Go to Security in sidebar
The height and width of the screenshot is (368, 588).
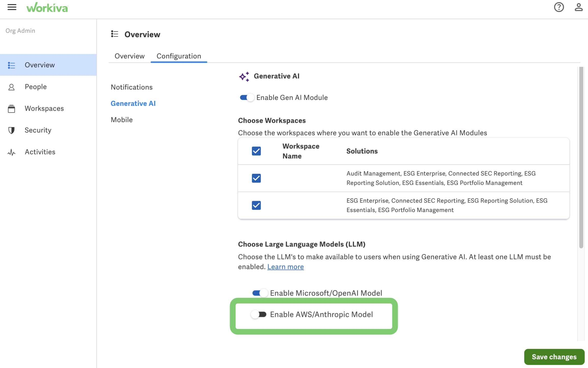(48, 130)
